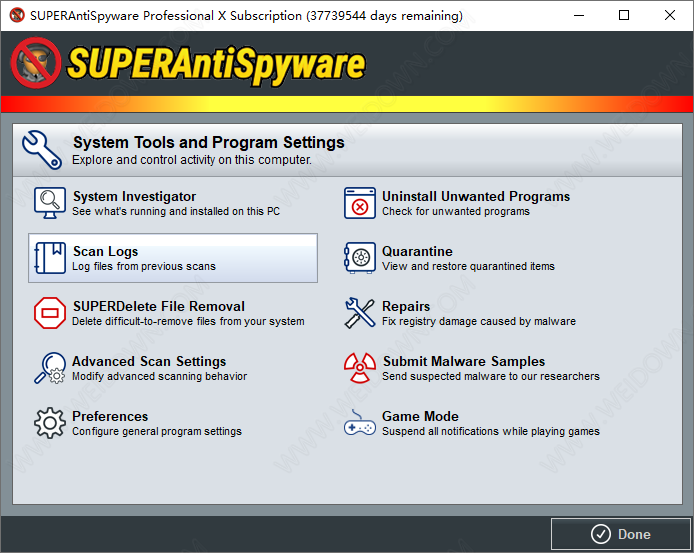Click "Suspend all notifications while playing games"

pyautogui.click(x=491, y=431)
